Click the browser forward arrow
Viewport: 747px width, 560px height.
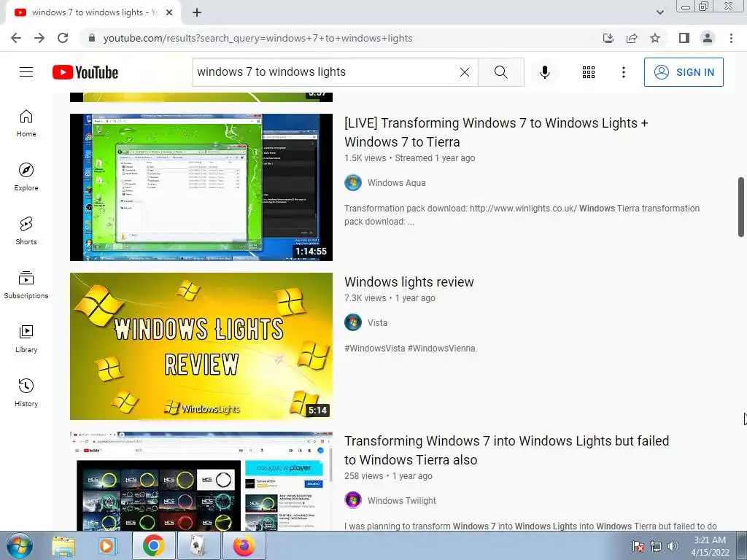39,38
